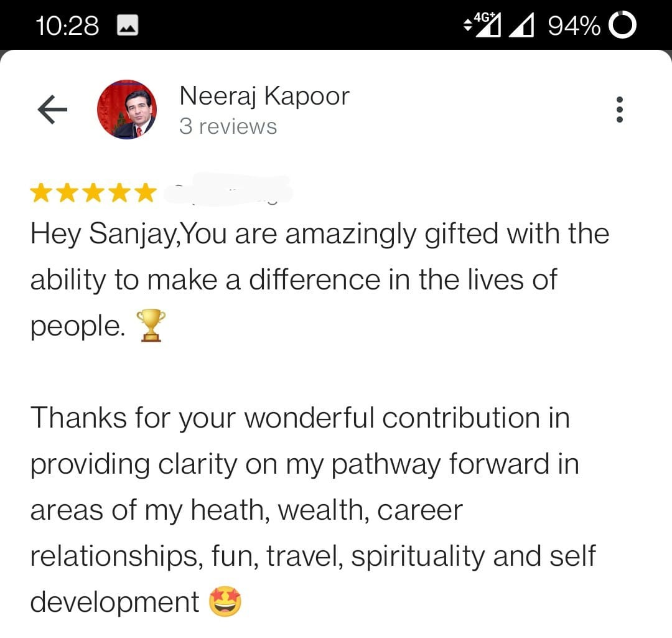672x638 pixels.
Task: Open Neeraj Kapoor's profile photo
Action: (127, 110)
